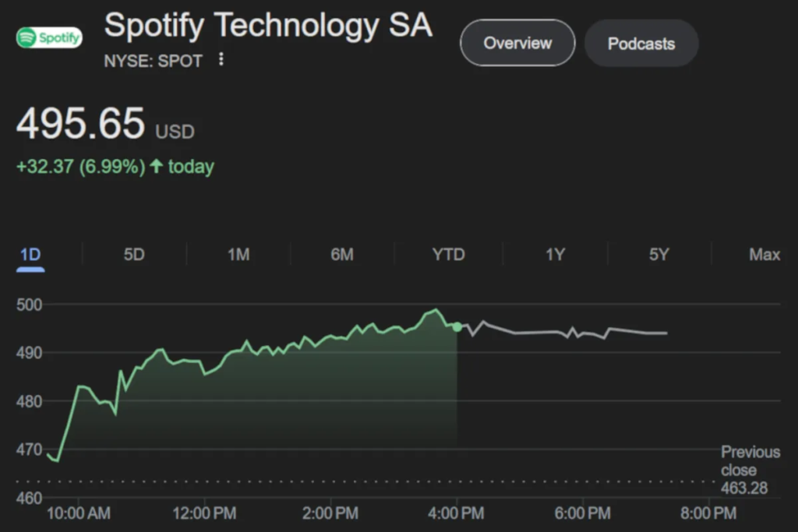Click the 495.65 stock price
This screenshot has width=798, height=532.
click(x=81, y=123)
